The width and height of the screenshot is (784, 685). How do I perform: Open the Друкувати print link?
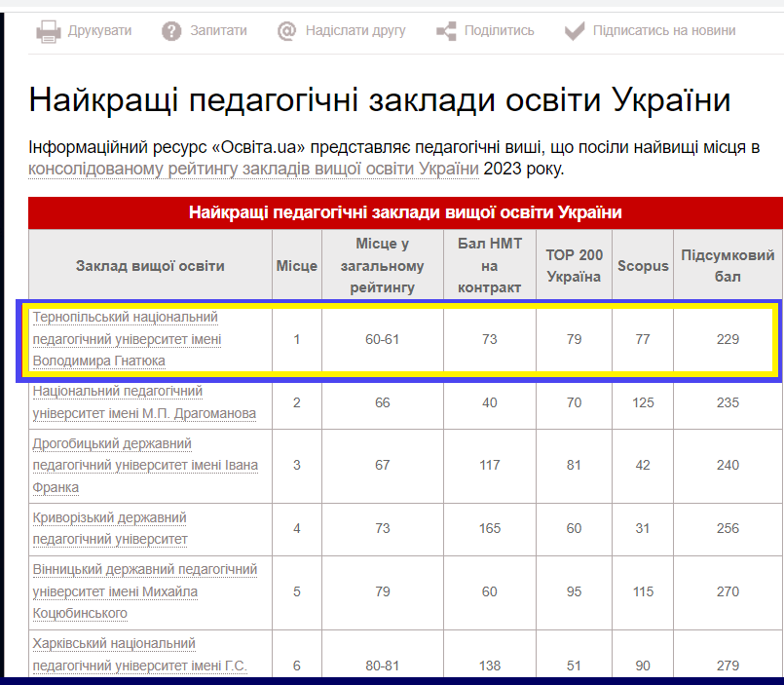[99, 31]
